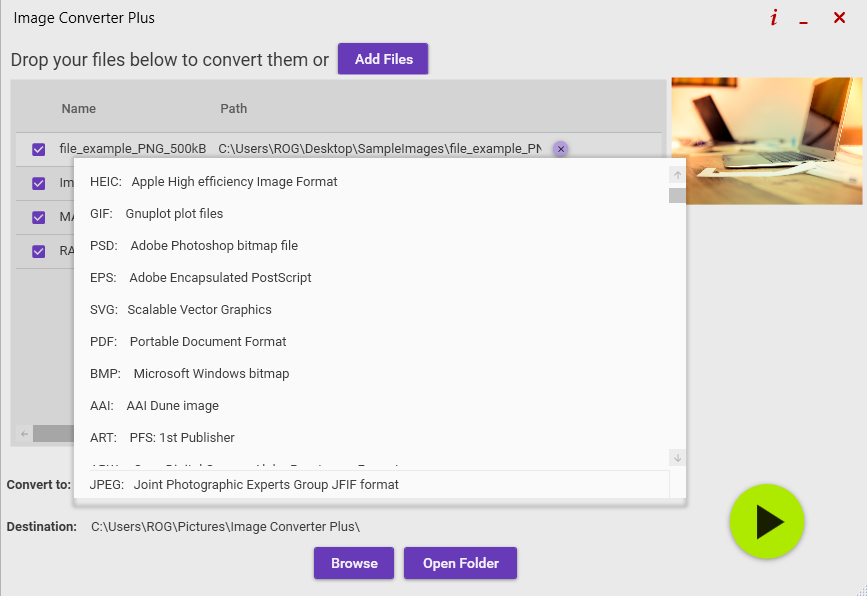This screenshot has height=596, width=867.
Task: Click the Path column header
Action: 233,109
